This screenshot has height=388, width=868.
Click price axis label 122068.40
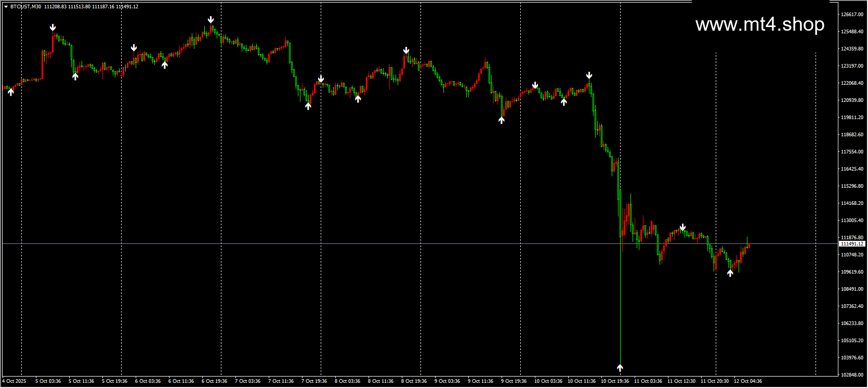[x=852, y=83]
